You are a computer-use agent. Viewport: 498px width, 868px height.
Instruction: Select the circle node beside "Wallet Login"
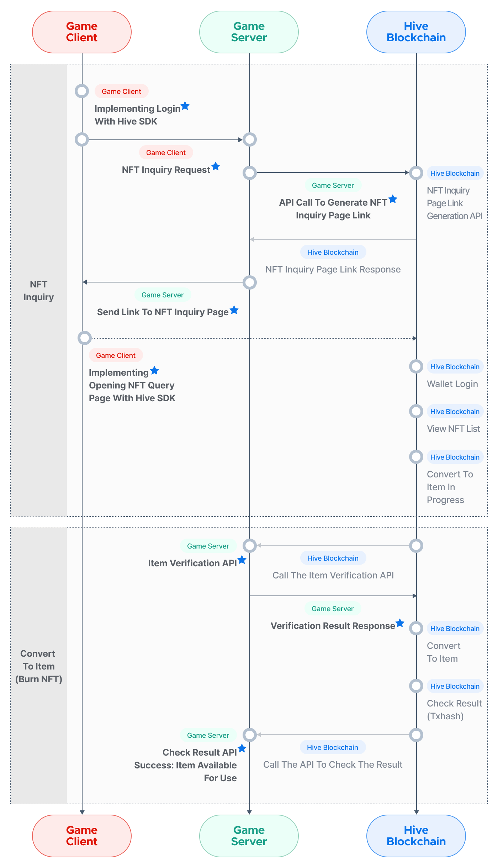416,366
